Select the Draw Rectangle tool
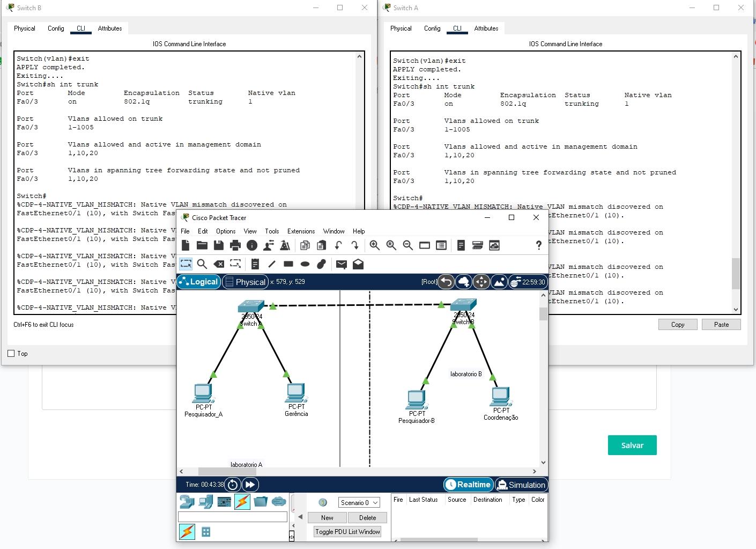 tap(288, 263)
